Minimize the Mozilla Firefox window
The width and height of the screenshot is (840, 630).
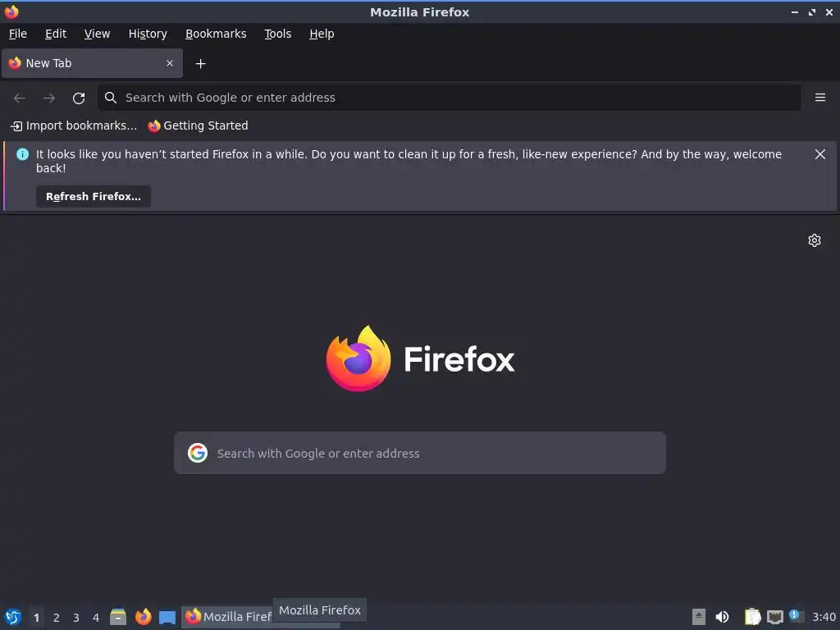(x=795, y=11)
